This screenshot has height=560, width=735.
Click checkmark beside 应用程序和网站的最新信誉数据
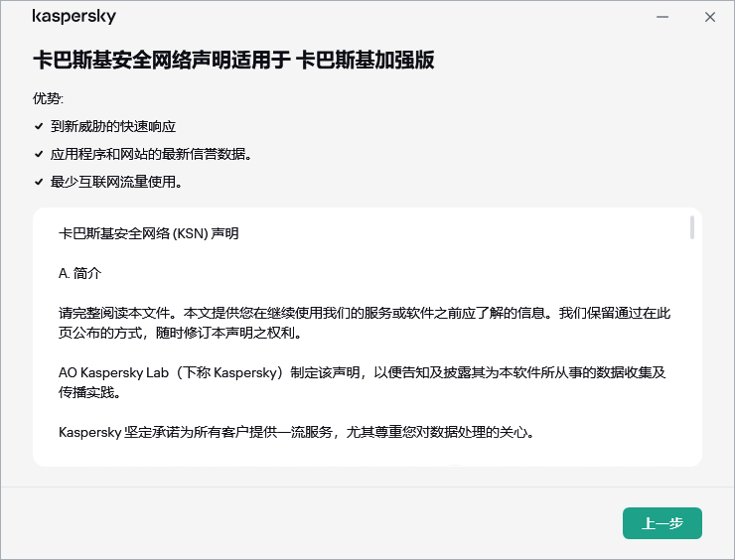pos(38,155)
